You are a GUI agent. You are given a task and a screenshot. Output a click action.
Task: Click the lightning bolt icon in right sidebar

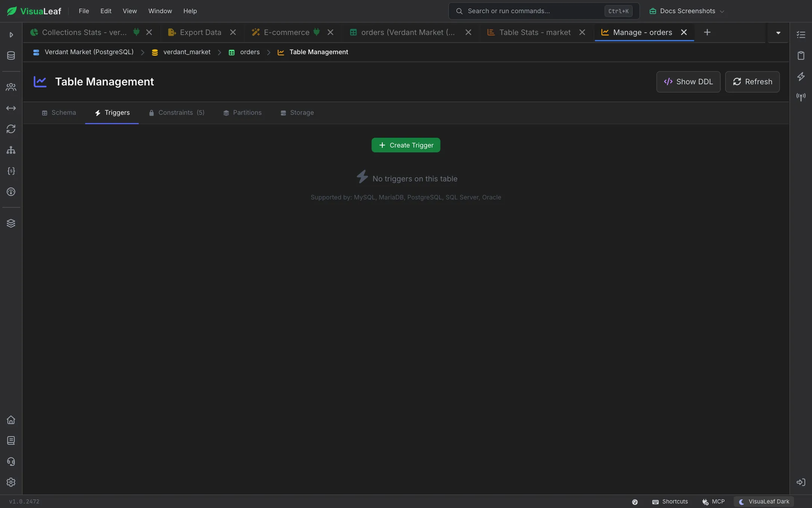point(801,76)
